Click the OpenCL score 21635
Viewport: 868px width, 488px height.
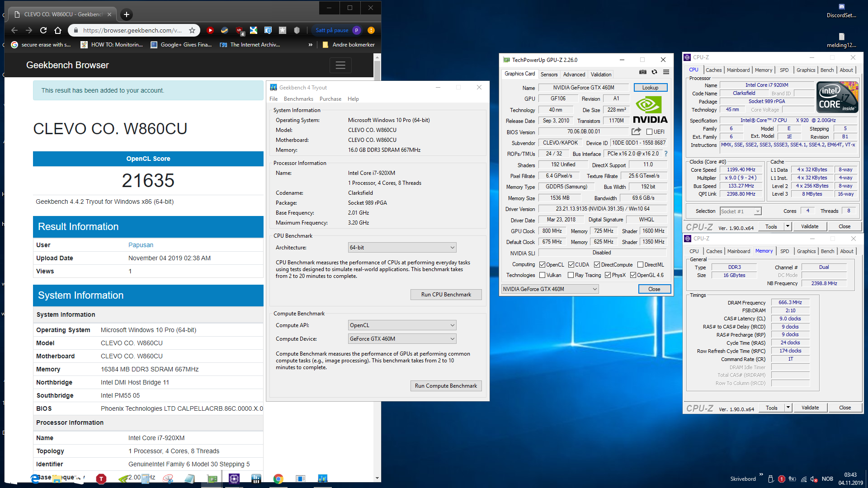click(x=148, y=181)
